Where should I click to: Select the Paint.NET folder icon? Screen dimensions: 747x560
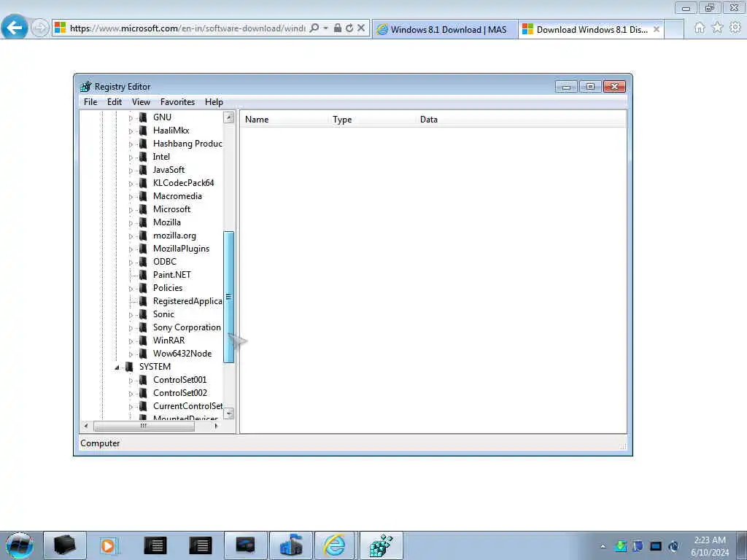pos(143,275)
